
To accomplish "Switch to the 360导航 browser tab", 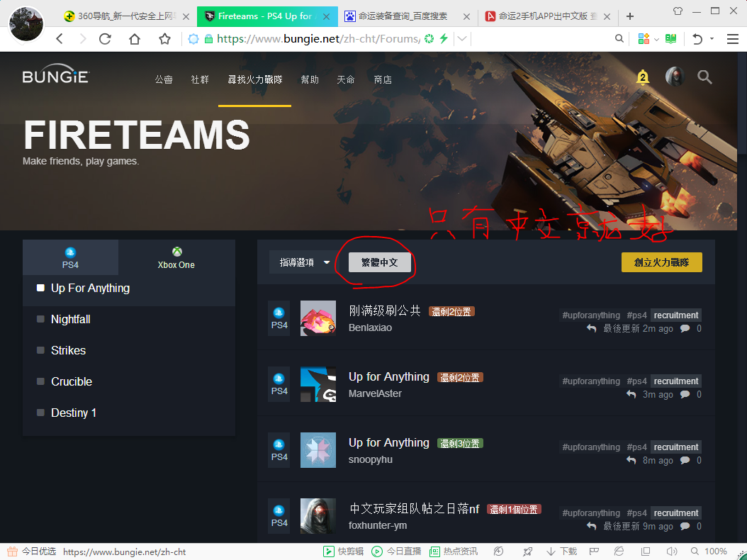I will [126, 16].
